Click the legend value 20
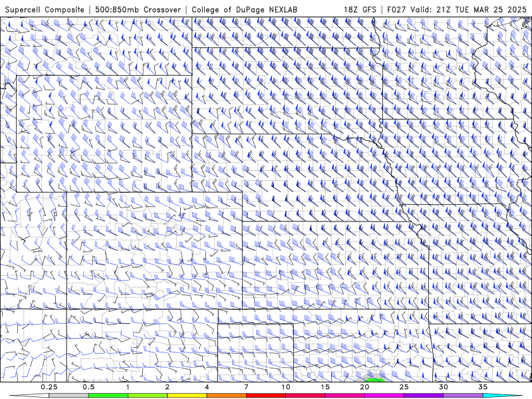The width and height of the screenshot is (532, 399). (x=364, y=387)
